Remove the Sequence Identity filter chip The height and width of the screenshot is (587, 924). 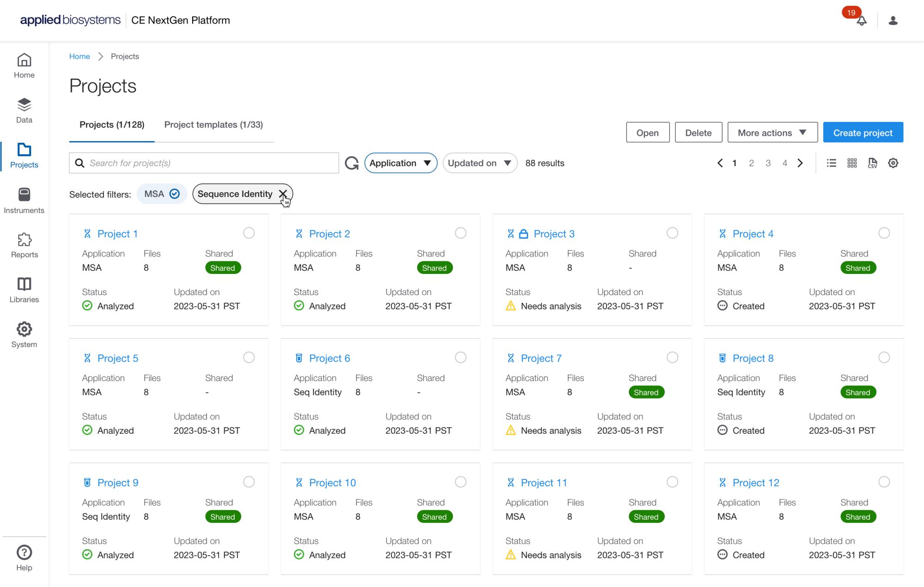pyautogui.click(x=283, y=194)
